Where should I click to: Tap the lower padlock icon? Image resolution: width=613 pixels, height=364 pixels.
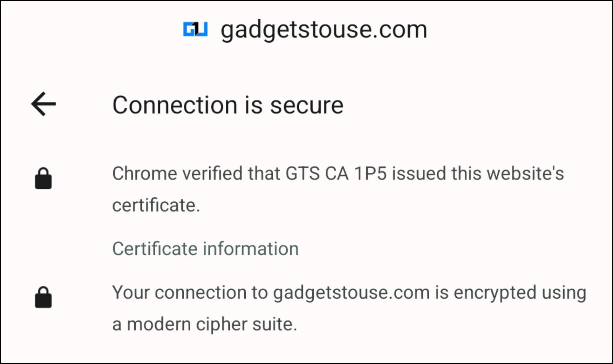coord(43,297)
